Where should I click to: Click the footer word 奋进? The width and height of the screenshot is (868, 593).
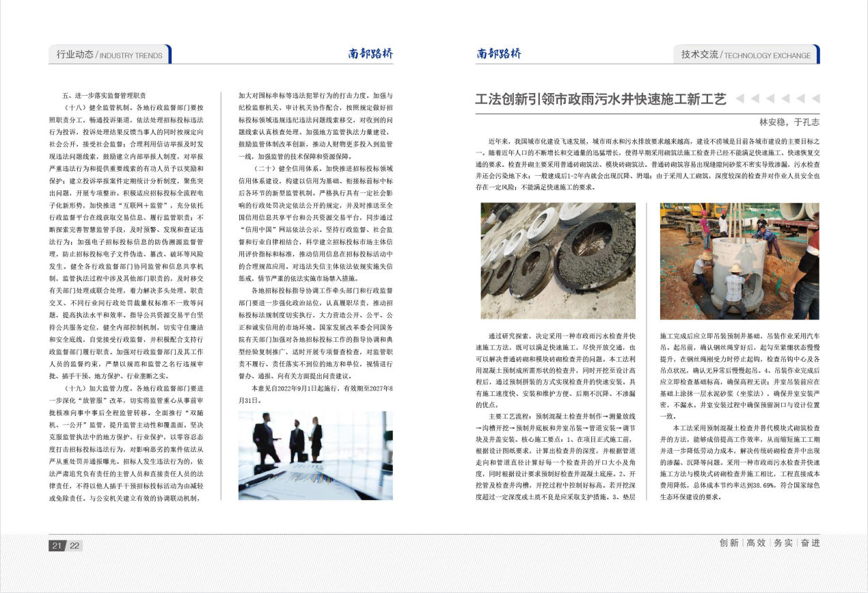810,543
